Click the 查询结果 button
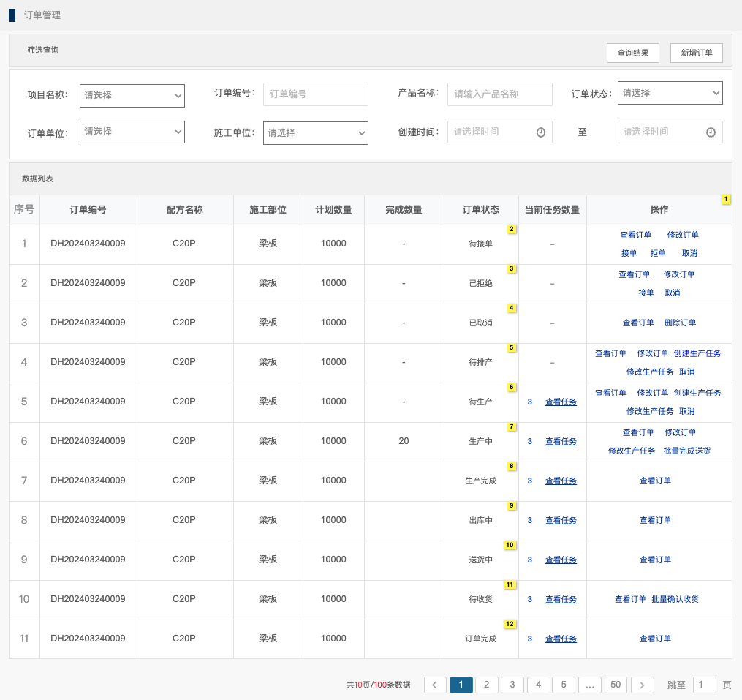Screen dimensions: 742x700 [632, 53]
